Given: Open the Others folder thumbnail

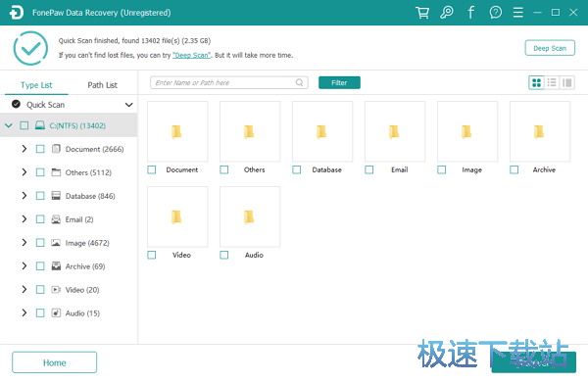Looking at the screenshot, I should click(x=250, y=131).
